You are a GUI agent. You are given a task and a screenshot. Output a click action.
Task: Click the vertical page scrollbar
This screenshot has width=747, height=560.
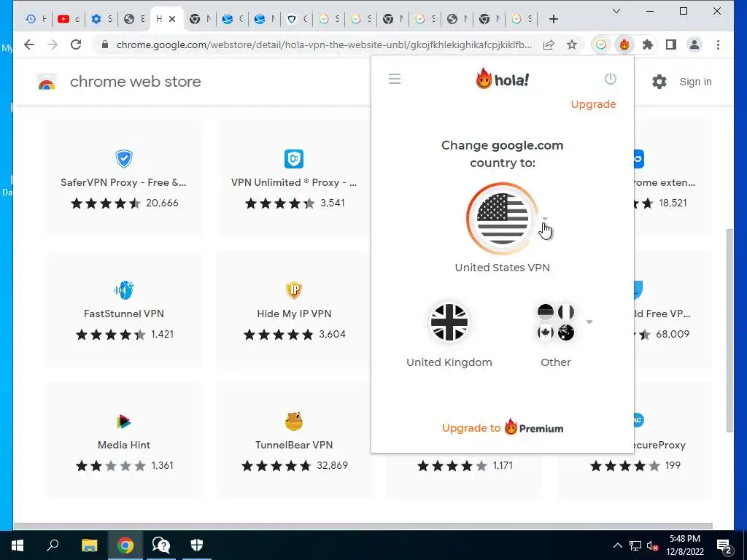729,330
